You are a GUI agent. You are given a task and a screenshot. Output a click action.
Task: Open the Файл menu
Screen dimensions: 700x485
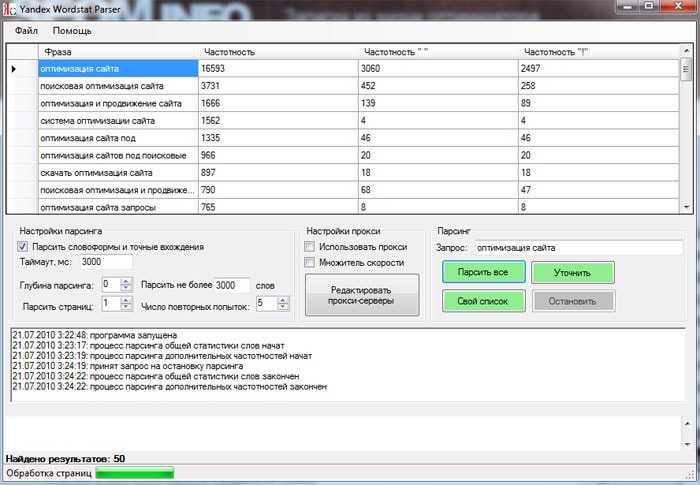click(x=27, y=31)
